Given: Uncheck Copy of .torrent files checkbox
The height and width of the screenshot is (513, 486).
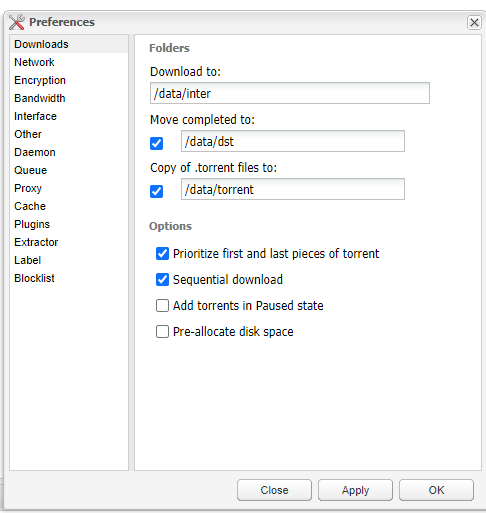Looking at the screenshot, I should 156,192.
